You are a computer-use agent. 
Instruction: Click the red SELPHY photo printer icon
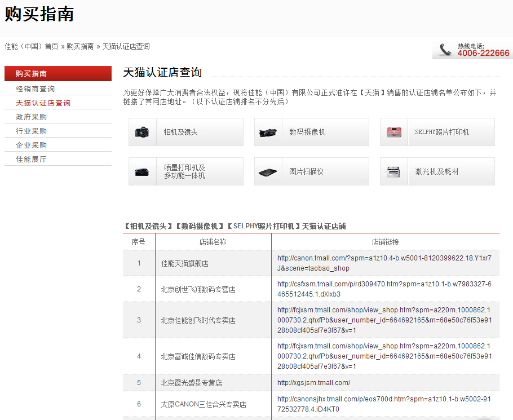coord(394,132)
